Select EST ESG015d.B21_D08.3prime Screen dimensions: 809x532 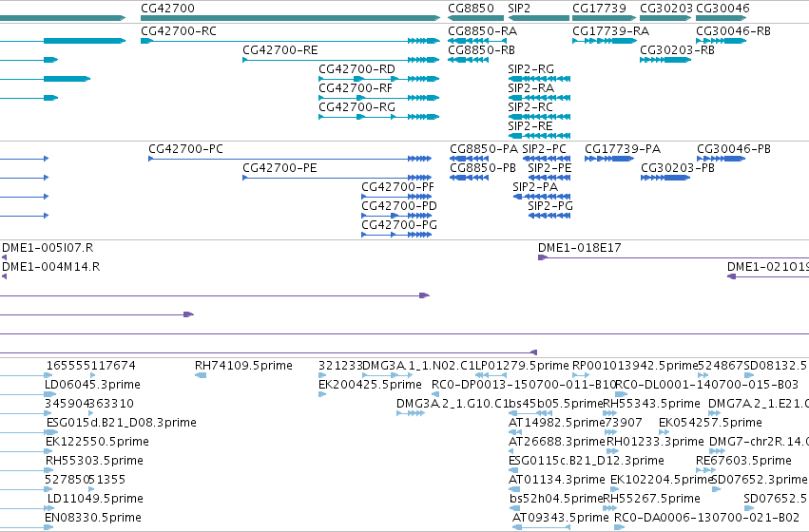click(122, 424)
